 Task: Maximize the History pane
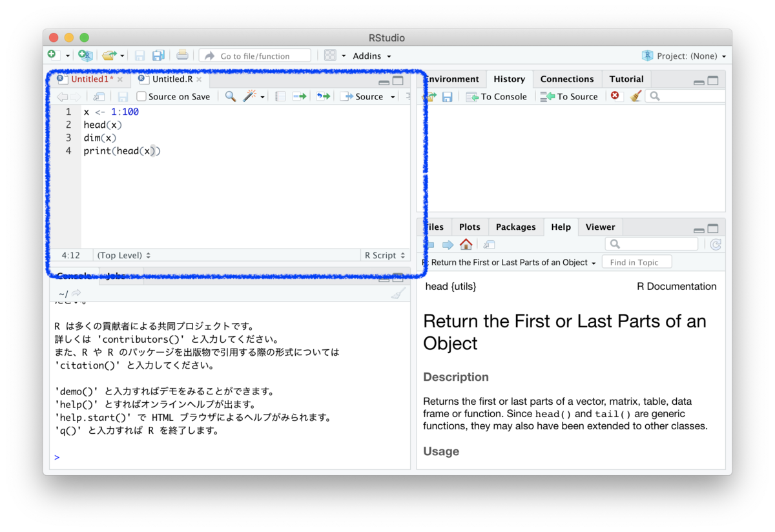(x=713, y=81)
